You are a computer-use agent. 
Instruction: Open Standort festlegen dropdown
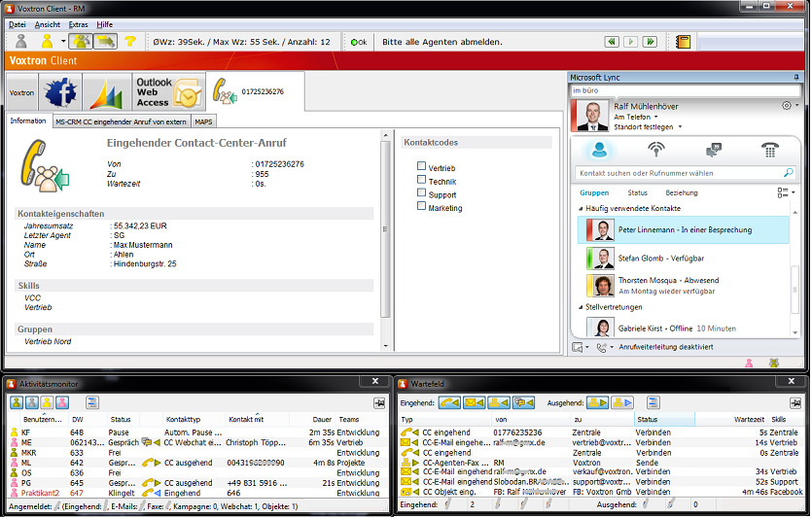(x=648, y=126)
